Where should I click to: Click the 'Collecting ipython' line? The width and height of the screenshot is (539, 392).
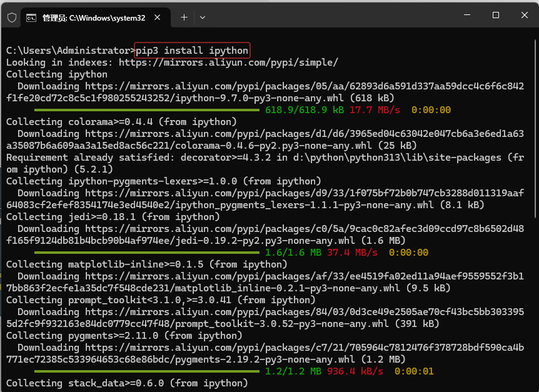[57, 74]
